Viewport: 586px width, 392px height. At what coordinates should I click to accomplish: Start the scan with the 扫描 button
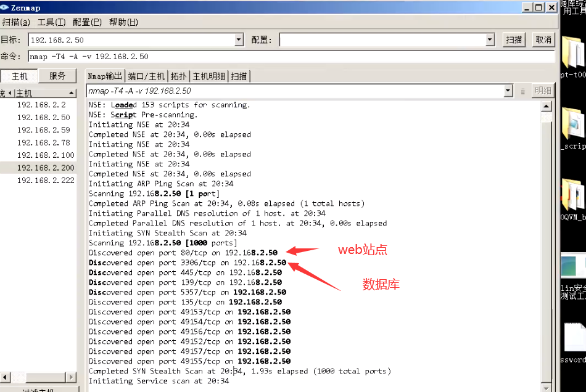[513, 40]
